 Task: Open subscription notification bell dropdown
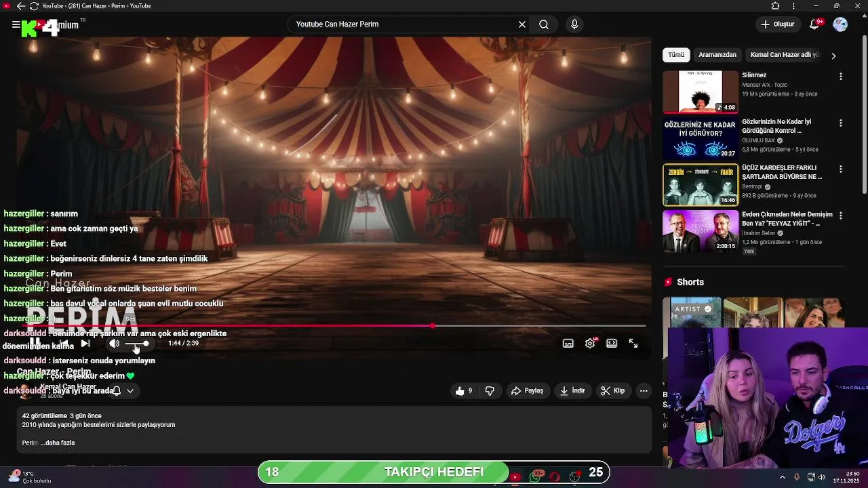(x=123, y=391)
